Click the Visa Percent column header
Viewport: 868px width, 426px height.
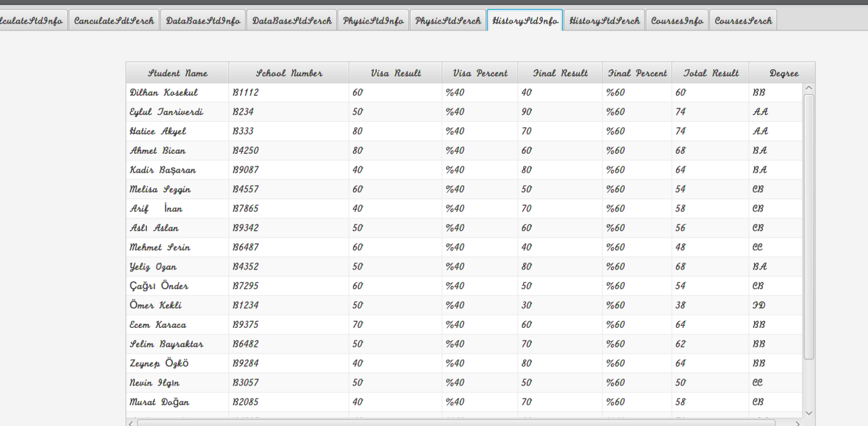(x=480, y=73)
